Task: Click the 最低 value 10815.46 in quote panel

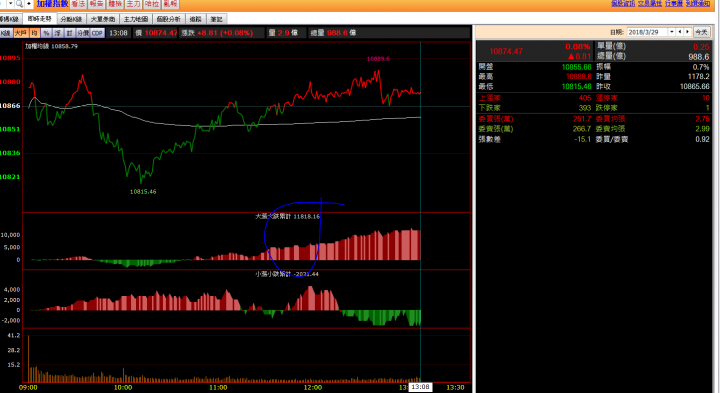Action: click(x=576, y=86)
